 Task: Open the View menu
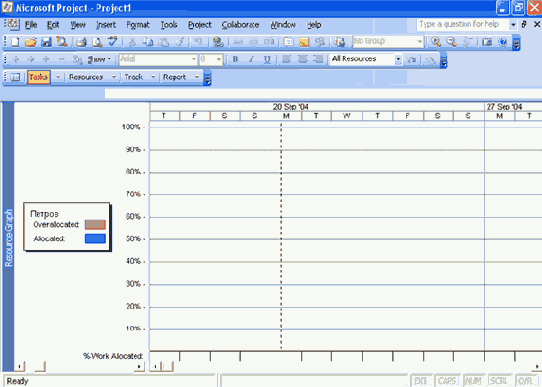[x=78, y=25]
